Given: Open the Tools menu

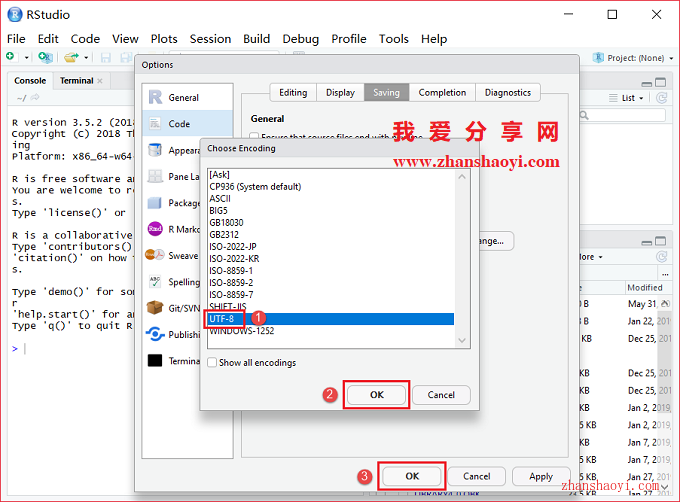Looking at the screenshot, I should click(393, 39).
